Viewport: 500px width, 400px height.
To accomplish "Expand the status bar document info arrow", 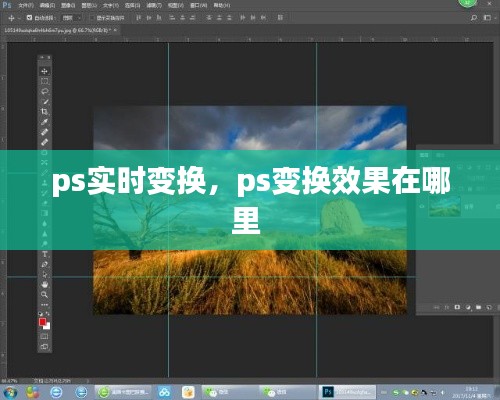I will pyautogui.click(x=88, y=380).
